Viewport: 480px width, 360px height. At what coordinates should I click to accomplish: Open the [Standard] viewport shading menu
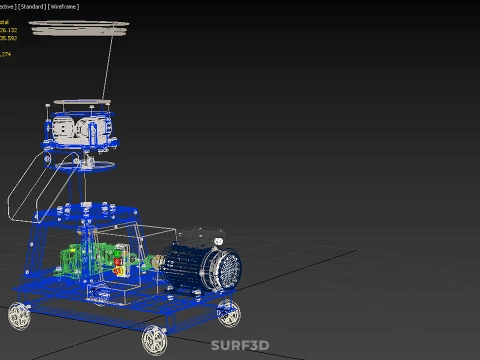point(32,7)
